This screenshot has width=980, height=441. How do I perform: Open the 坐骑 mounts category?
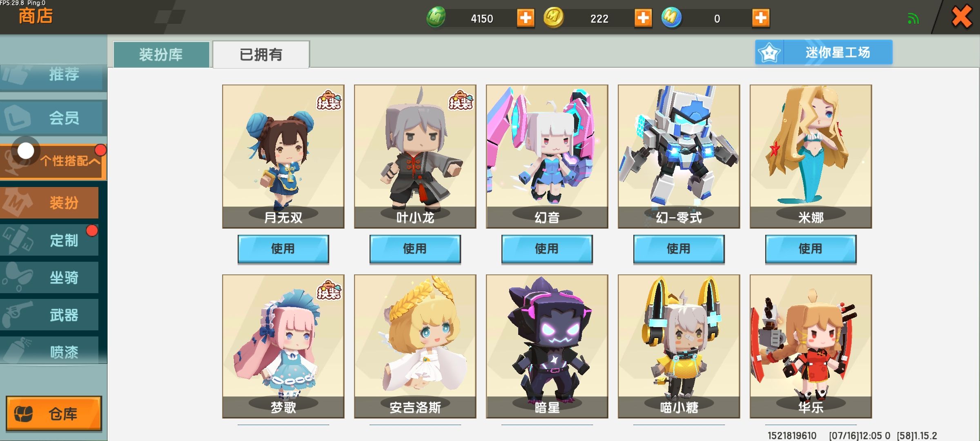[x=49, y=278]
